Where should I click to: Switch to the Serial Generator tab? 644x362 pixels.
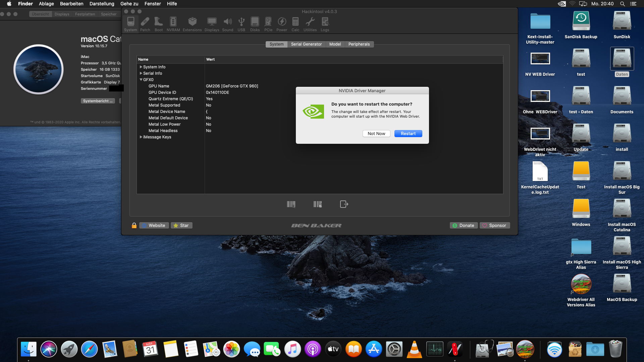point(306,44)
